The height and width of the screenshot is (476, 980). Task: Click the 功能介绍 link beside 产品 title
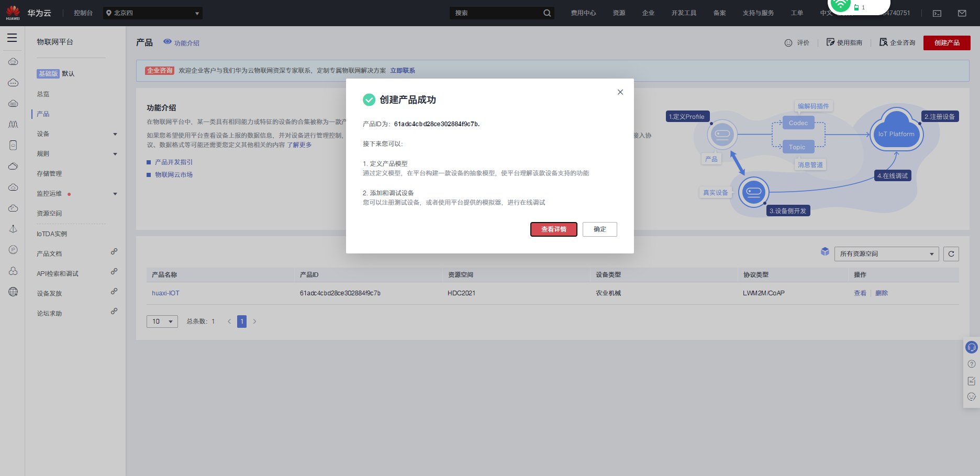[x=187, y=43]
